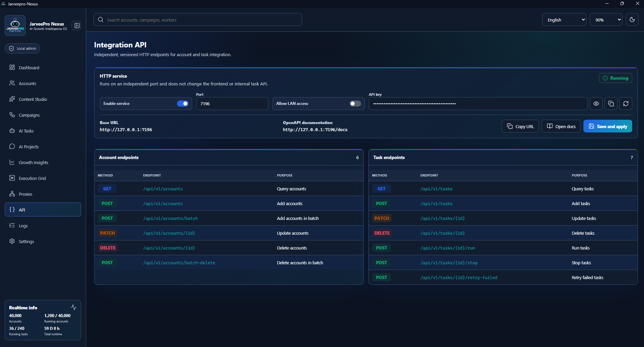Click Base URL http://127.0.0.1:7196 text
Screen dimensions: 644x347
[126, 129]
